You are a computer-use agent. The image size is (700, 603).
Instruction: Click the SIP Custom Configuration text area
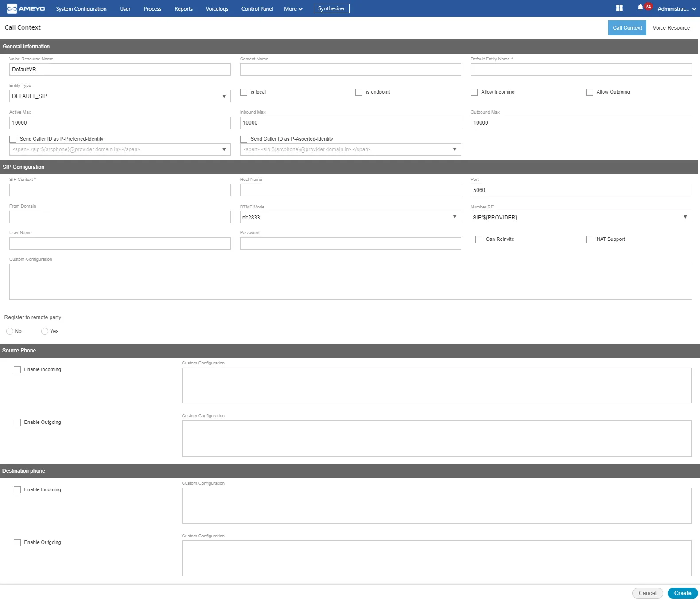click(350, 282)
